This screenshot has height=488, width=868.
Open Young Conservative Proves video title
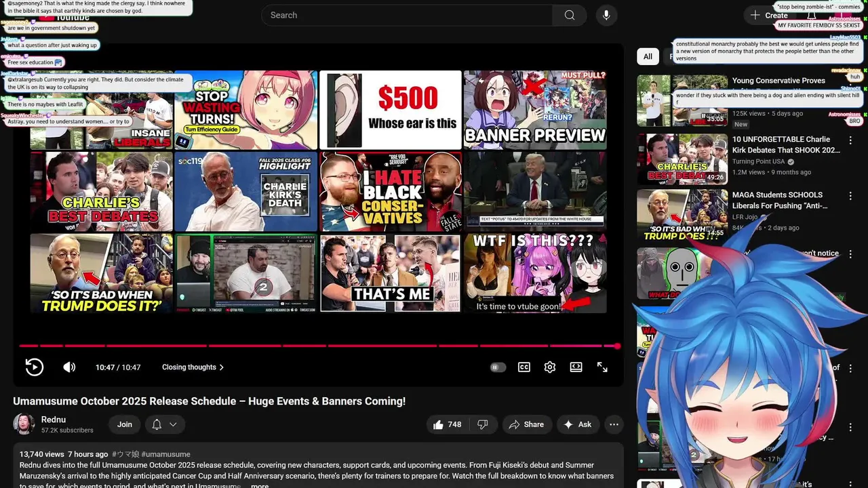pos(778,81)
